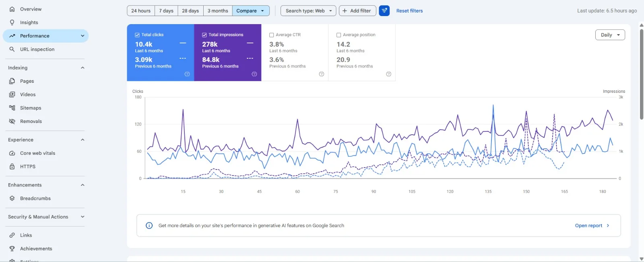Click the scrollbar down arrow

(642, 259)
